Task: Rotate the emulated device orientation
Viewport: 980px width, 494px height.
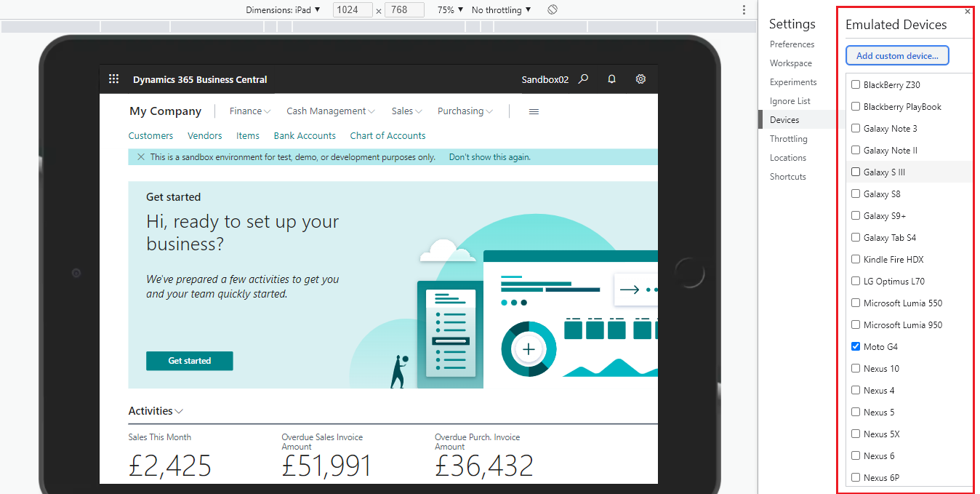Action: coord(552,9)
